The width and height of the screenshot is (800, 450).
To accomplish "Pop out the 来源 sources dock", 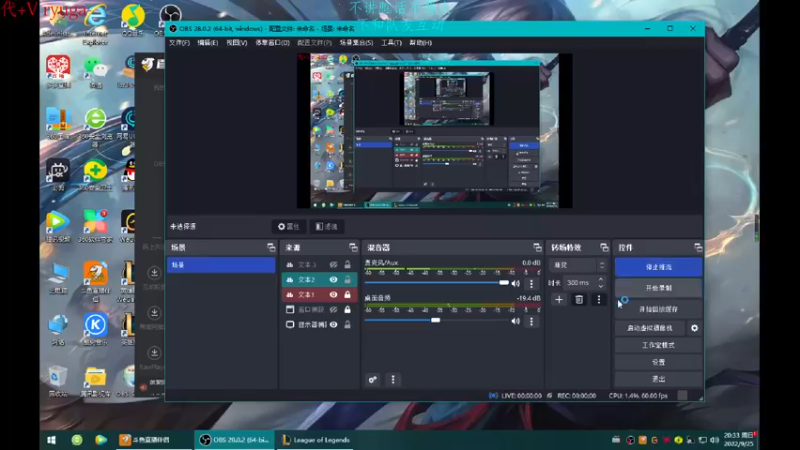I will coord(353,247).
